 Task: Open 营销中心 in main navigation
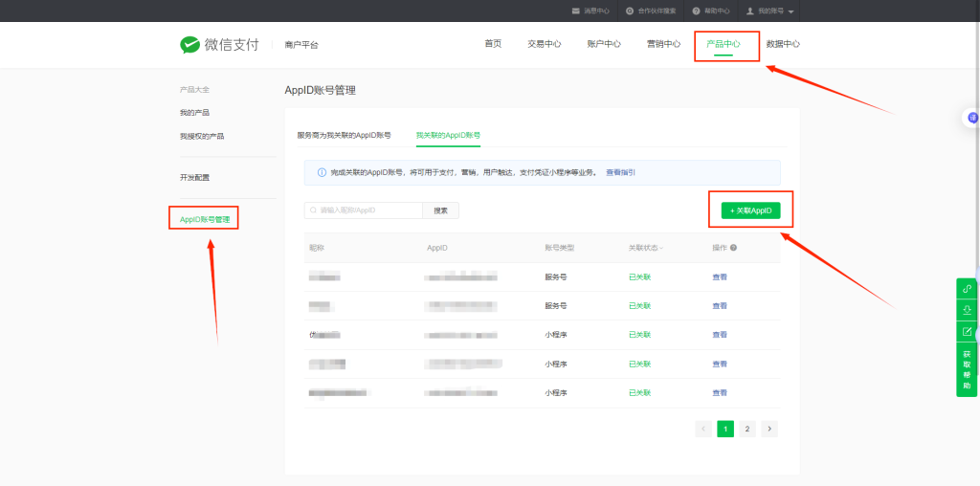pos(664,44)
